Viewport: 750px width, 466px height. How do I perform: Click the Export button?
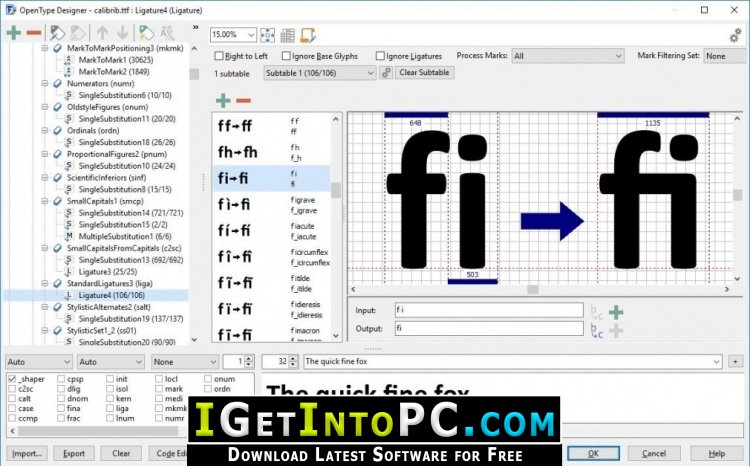point(74,453)
